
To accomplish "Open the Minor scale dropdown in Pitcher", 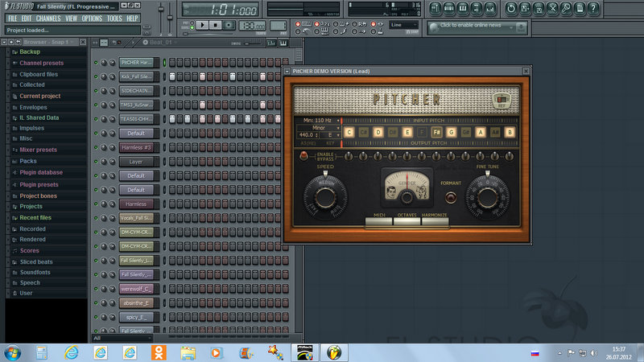I will pos(319,128).
